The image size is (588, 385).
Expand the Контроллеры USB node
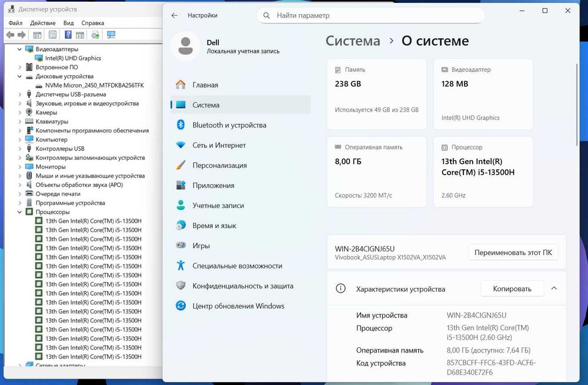(x=19, y=149)
